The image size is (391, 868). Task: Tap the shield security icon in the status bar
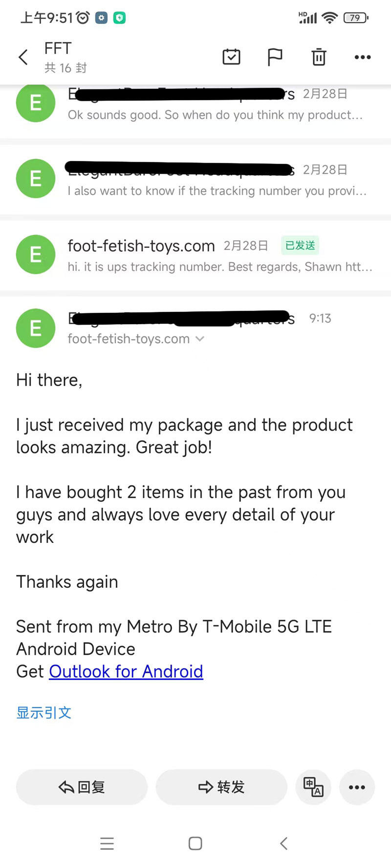tap(119, 17)
